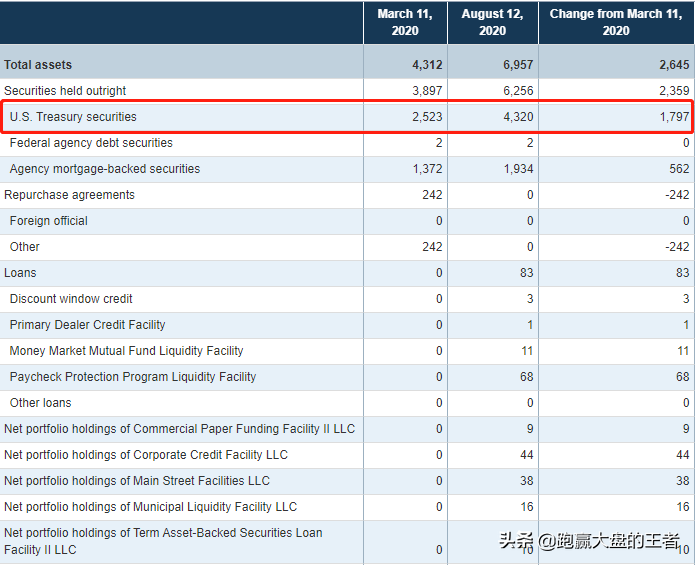The height and width of the screenshot is (565, 695).
Task: Select "Money Market Mutual Fund Liquidity Facility" row
Action: [126, 351]
